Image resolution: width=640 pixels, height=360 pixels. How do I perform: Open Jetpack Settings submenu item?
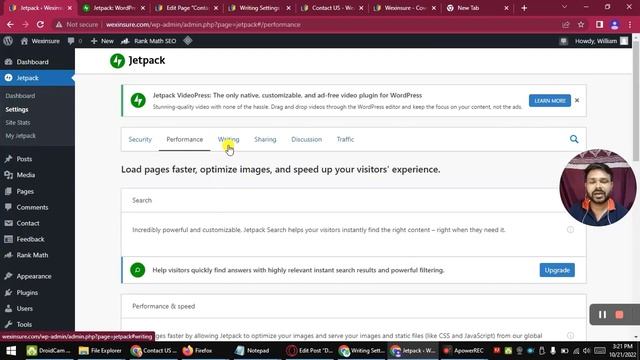pos(17,109)
